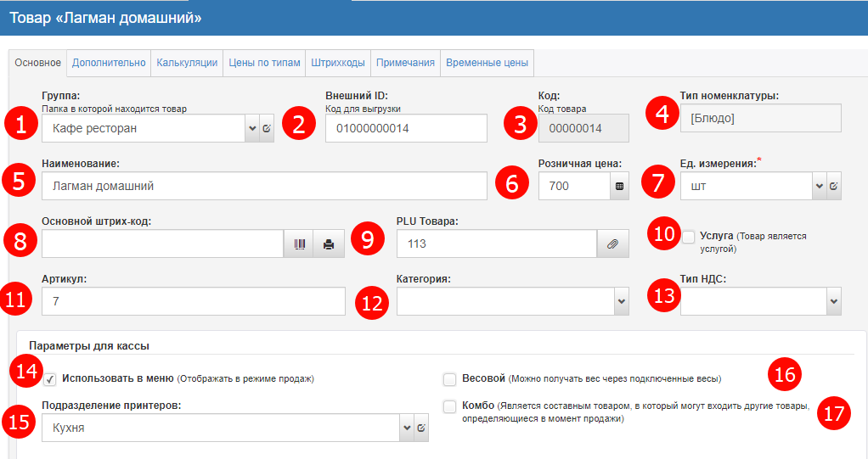Expand the Группа dropdown with Кафе ресторан
This screenshot has width=868, height=459.
[251, 129]
